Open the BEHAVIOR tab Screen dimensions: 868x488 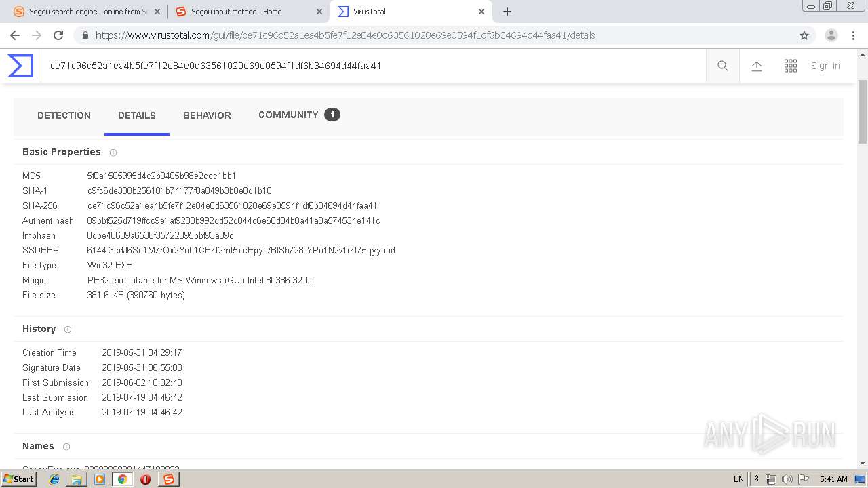(207, 115)
